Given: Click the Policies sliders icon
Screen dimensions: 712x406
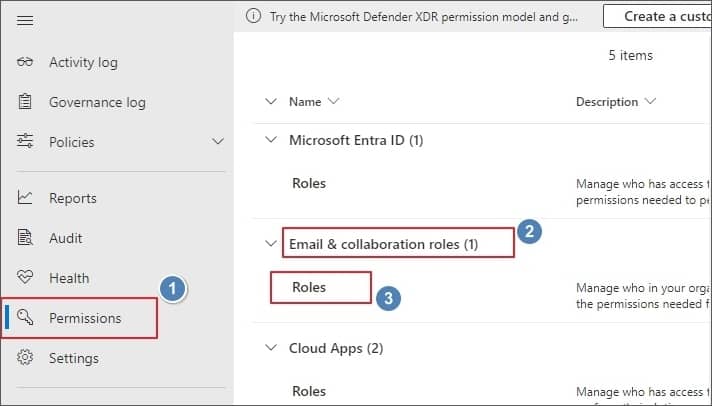Looking at the screenshot, I should [x=25, y=141].
